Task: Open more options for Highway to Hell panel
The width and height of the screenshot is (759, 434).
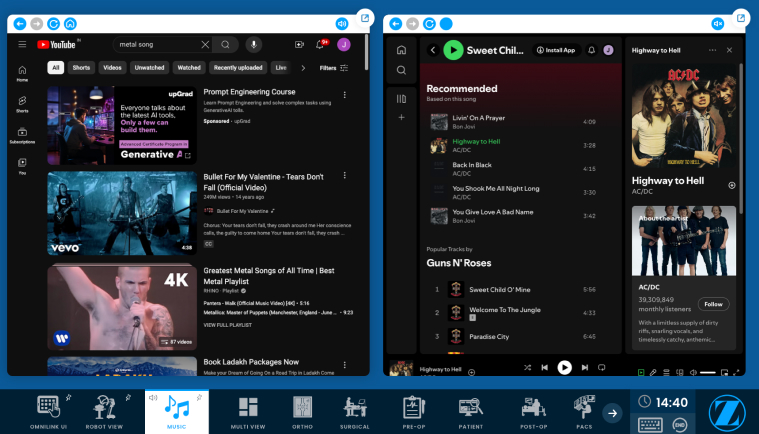Action: [712, 50]
